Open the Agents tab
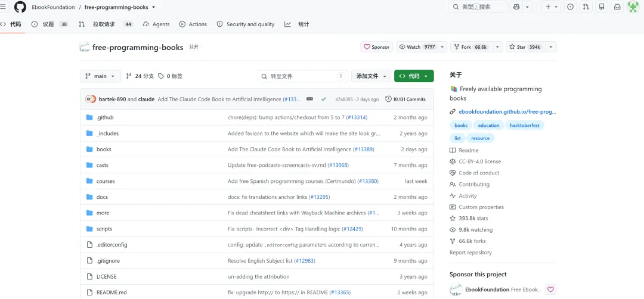The height and width of the screenshot is (299, 644). 156,24
